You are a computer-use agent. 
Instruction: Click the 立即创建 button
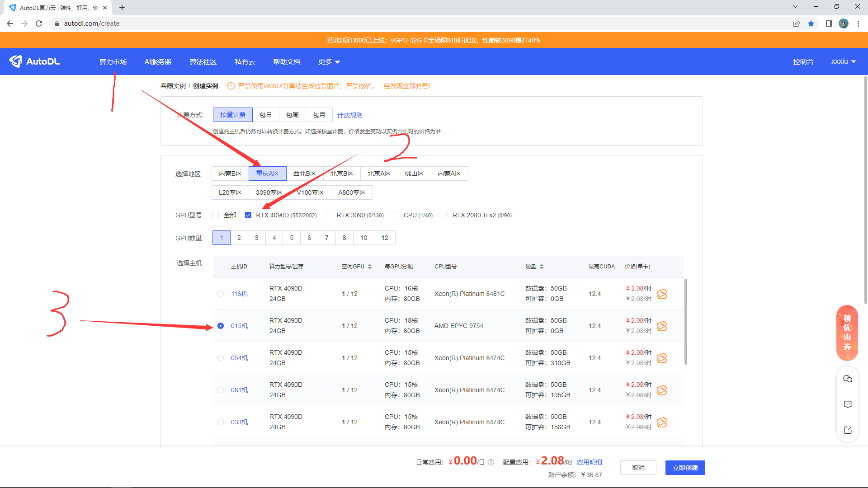[x=685, y=468]
